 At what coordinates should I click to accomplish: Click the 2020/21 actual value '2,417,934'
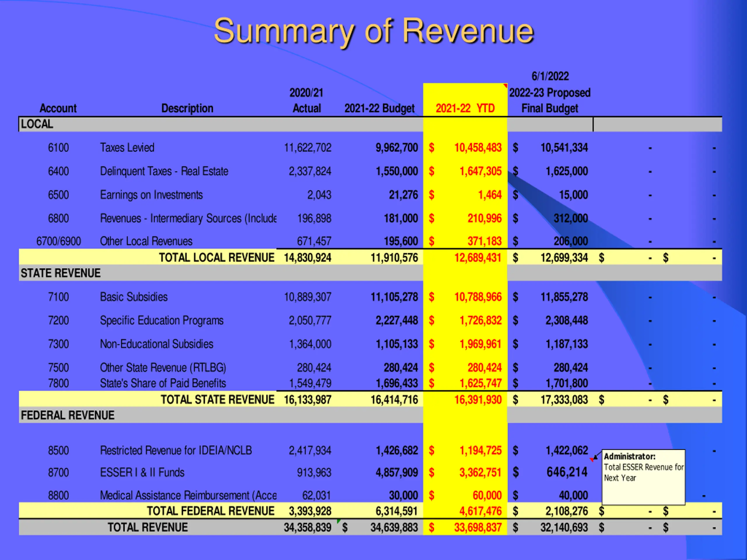(x=310, y=451)
